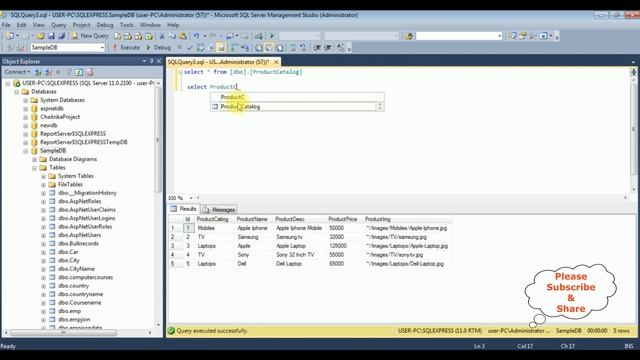Click the IntelliSense list scroll stepper
The image size is (640, 360).
pyautogui.click(x=380, y=107)
